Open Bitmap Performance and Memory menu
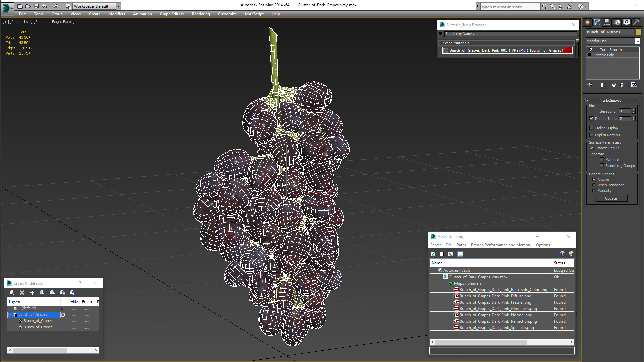This screenshot has width=644, height=362. click(501, 245)
